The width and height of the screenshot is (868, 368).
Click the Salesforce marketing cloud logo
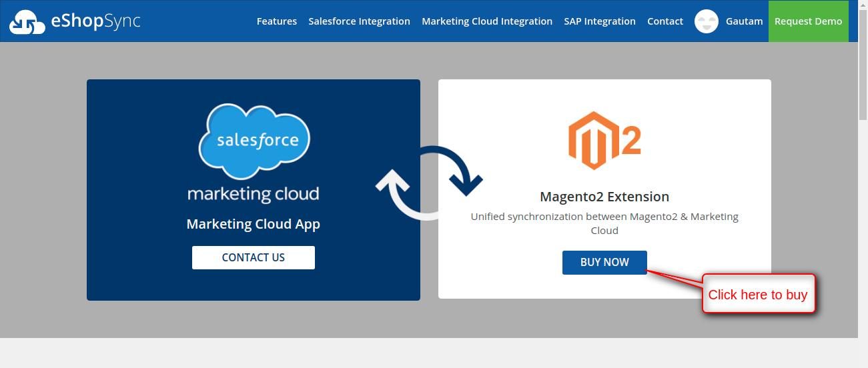pos(254,153)
